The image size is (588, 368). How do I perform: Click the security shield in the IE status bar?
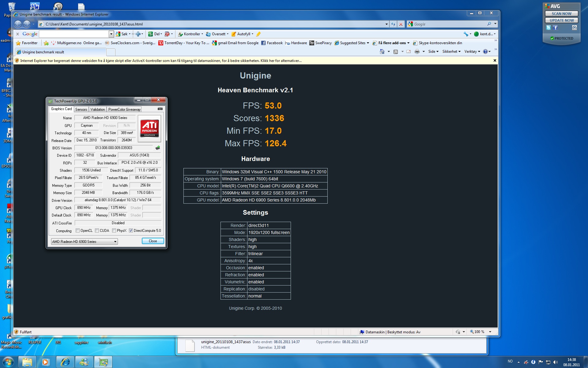coord(17,332)
